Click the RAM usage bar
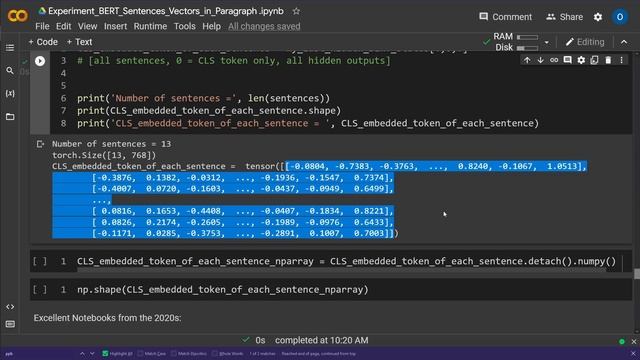The width and height of the screenshot is (640, 360). pyautogui.click(x=527, y=37)
